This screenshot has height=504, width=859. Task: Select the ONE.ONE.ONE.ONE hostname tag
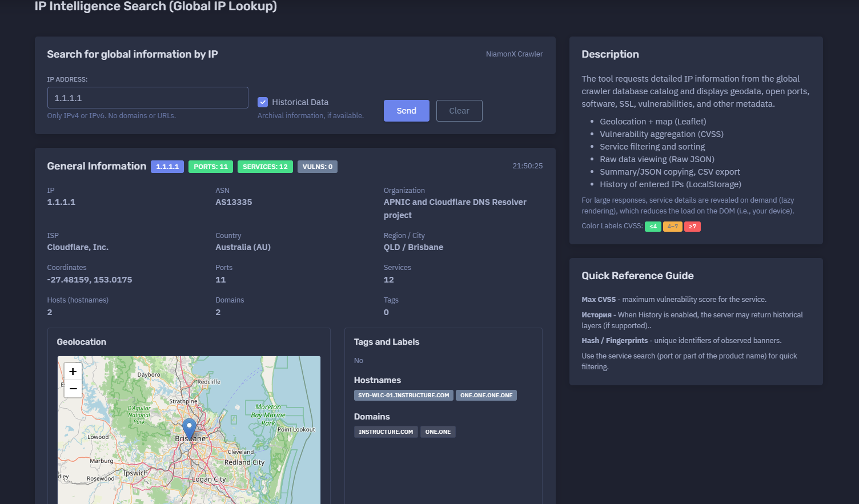[486, 395]
